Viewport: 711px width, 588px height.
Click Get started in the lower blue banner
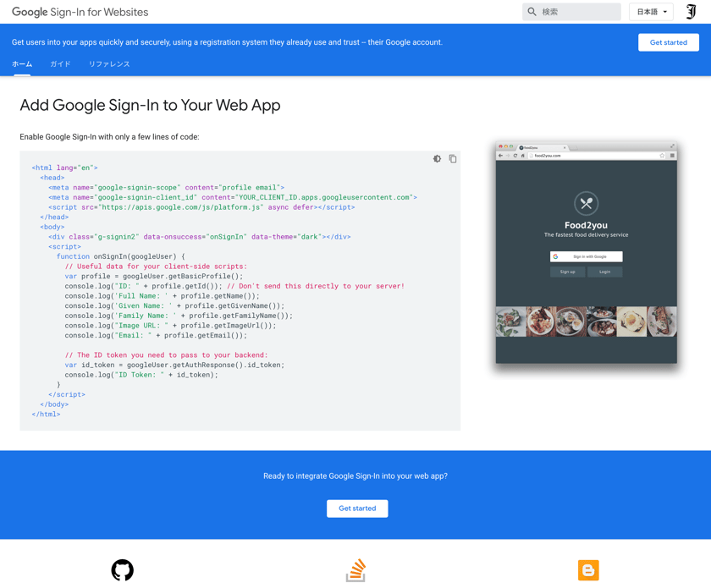357,508
